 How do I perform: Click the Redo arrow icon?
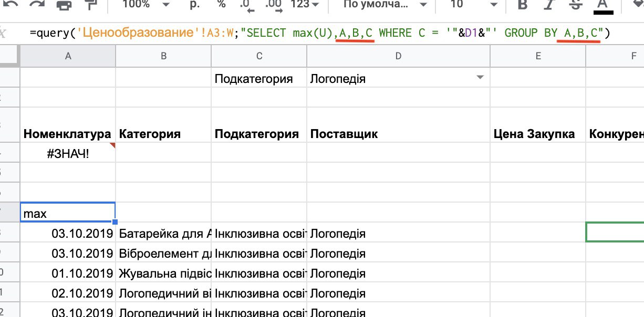37,4
